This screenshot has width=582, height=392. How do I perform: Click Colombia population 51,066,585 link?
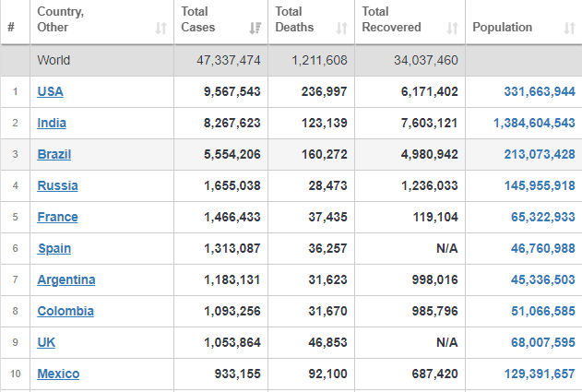coord(543,311)
